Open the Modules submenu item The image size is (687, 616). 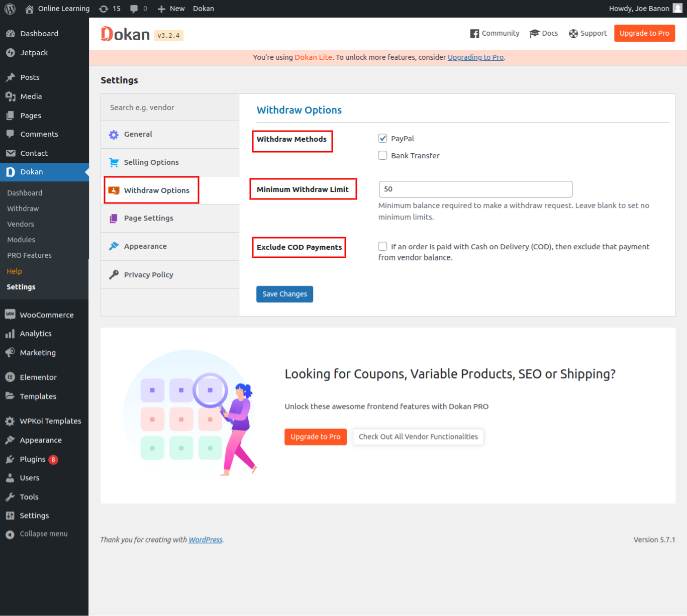(21, 240)
